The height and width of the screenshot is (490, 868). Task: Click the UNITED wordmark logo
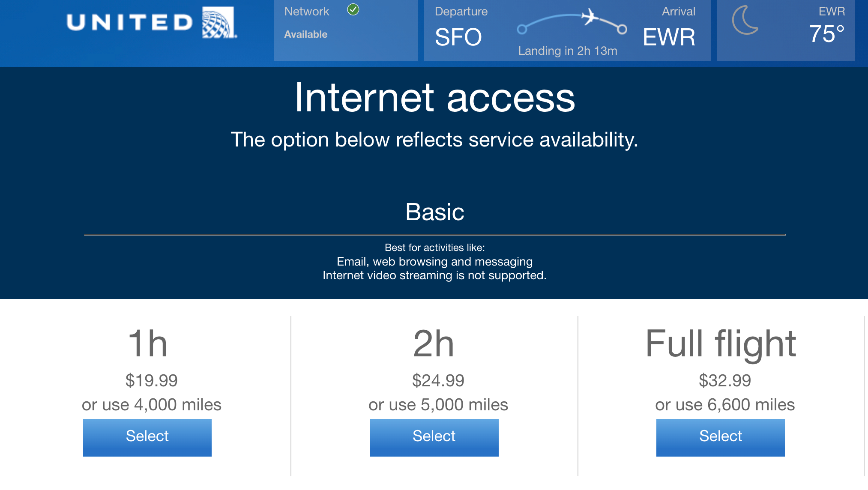coord(130,22)
